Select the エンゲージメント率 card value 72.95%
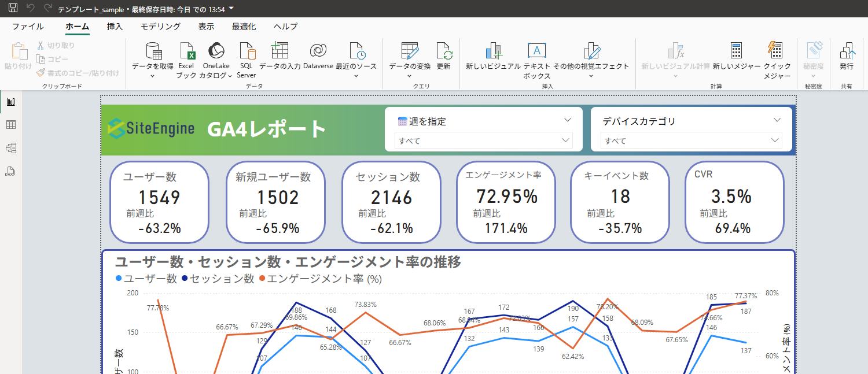Viewport: 868px width, 374px height. click(x=506, y=197)
